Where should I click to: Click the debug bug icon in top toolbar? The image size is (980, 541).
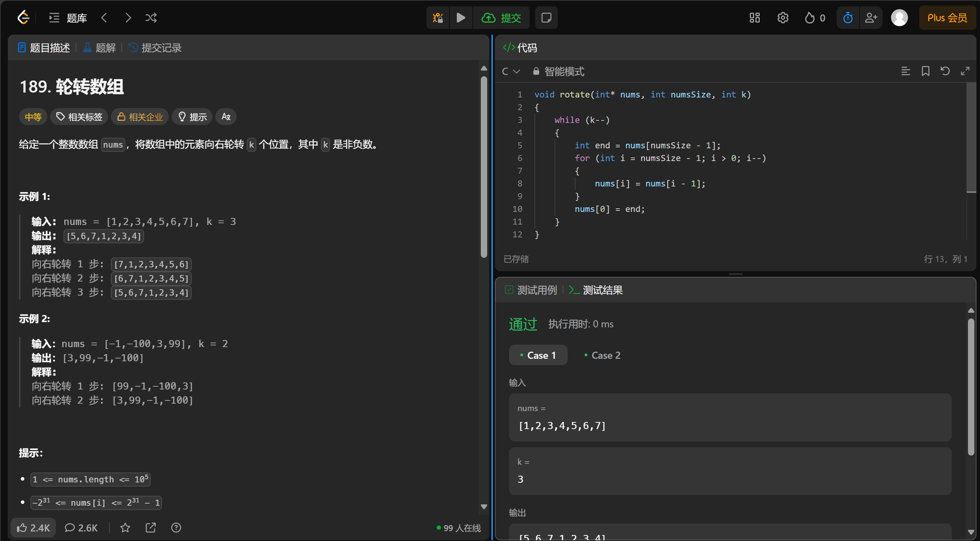click(x=437, y=18)
